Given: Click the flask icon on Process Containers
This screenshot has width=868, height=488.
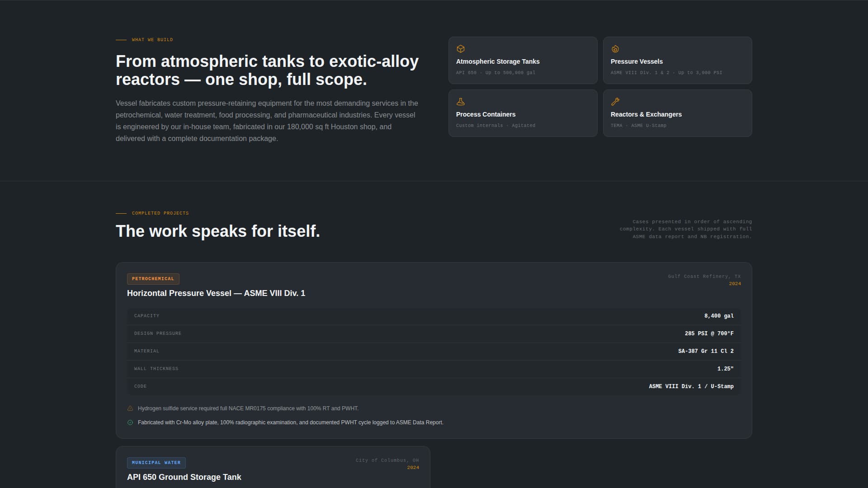Looking at the screenshot, I should point(461,102).
